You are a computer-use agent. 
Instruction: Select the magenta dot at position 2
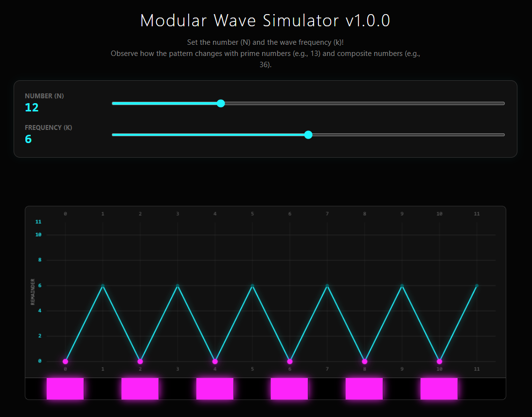(x=140, y=362)
